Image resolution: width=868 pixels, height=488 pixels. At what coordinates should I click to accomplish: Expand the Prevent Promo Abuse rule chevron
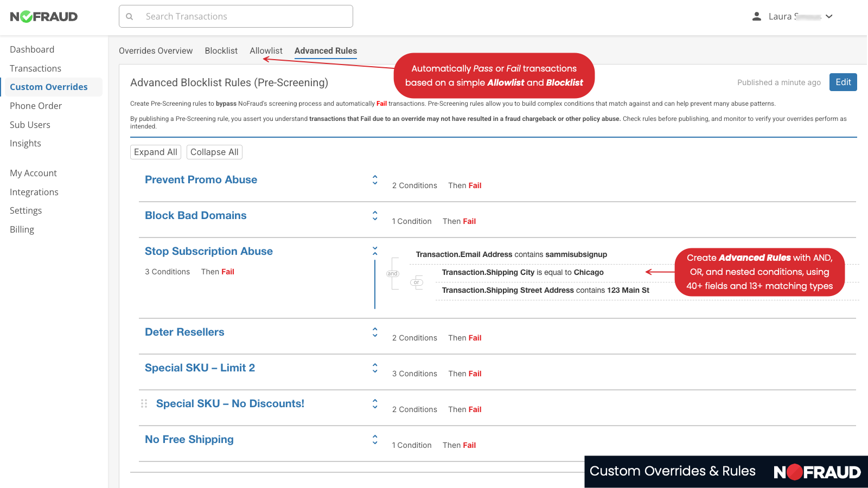(375, 180)
